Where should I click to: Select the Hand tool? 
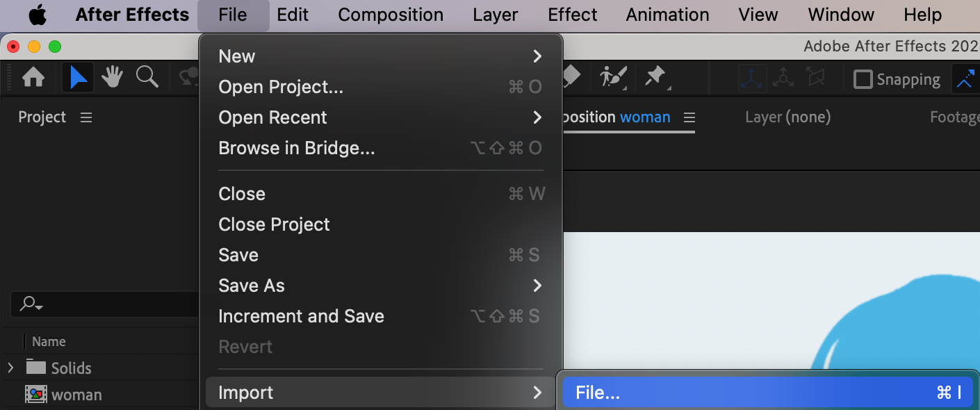(112, 78)
